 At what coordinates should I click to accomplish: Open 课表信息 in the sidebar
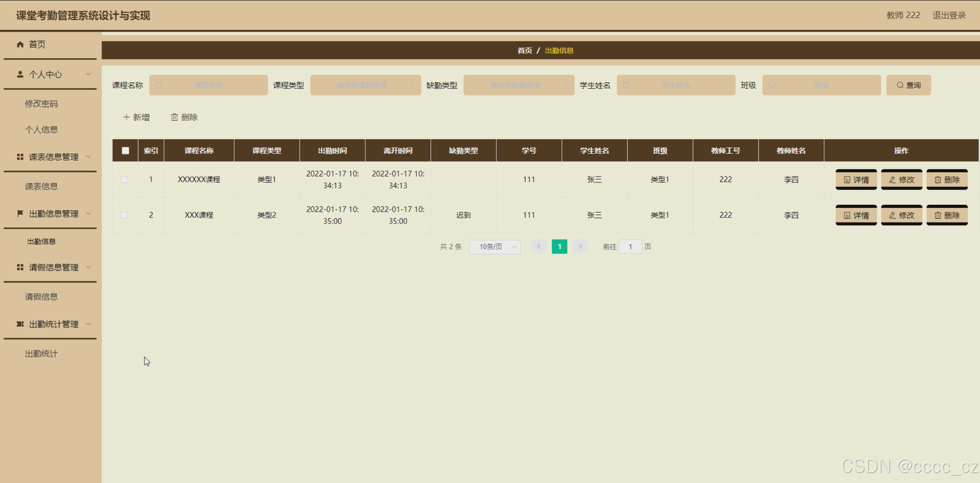click(x=41, y=187)
